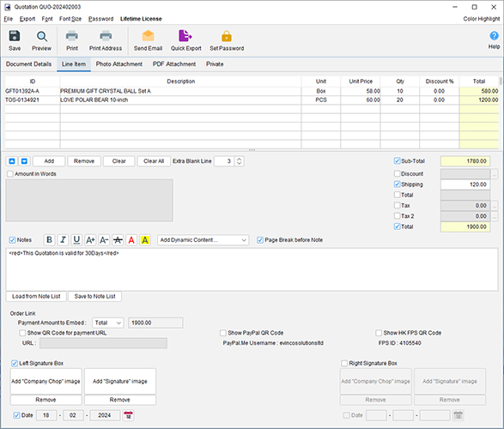Open the left signature date calendar picker

click(x=129, y=415)
